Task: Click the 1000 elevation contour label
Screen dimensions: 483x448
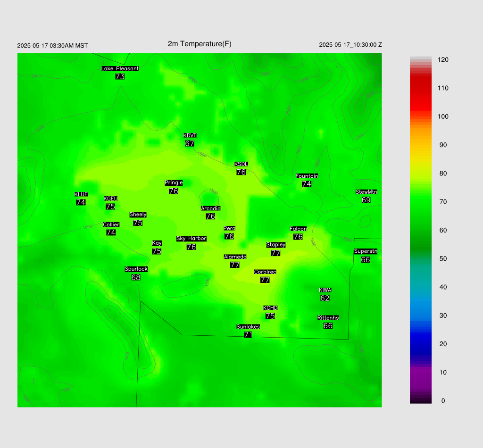Action: coord(87,227)
